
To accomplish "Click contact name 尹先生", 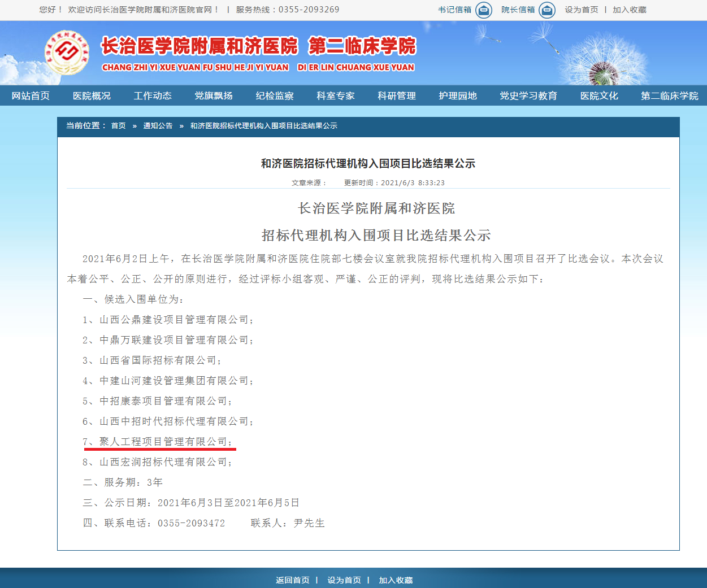I will pos(309,523).
